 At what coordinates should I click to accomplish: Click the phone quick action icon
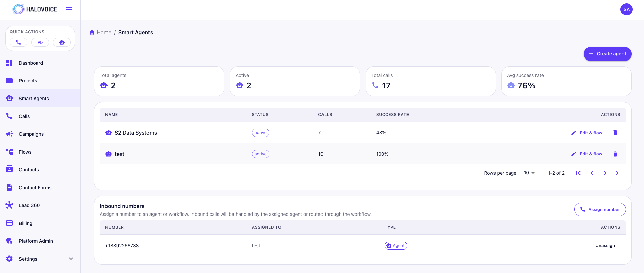click(x=18, y=42)
